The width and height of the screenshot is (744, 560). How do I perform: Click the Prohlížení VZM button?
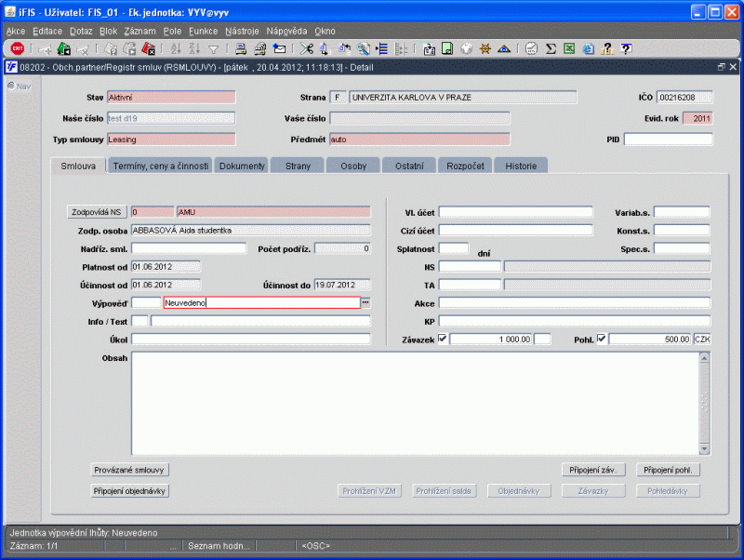[x=369, y=491]
